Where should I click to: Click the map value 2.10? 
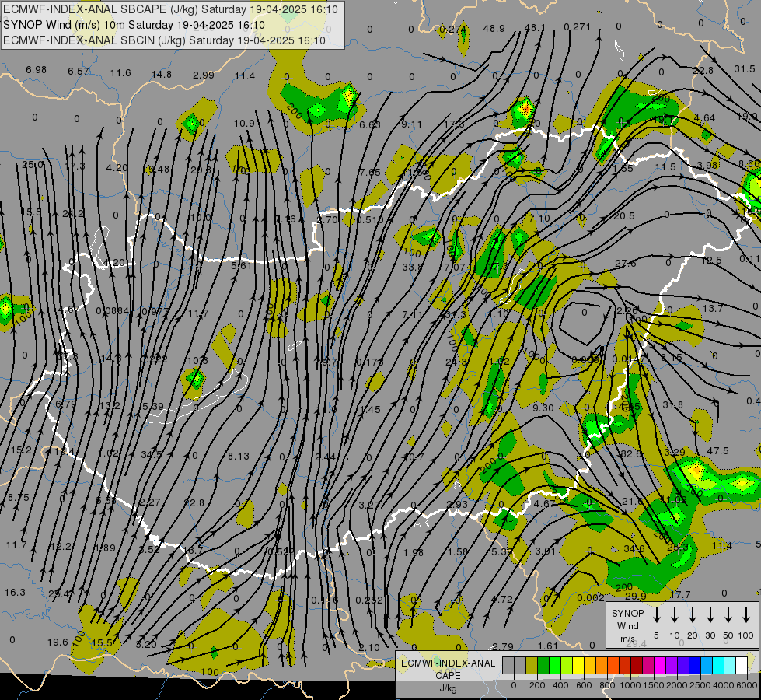click(369, 648)
